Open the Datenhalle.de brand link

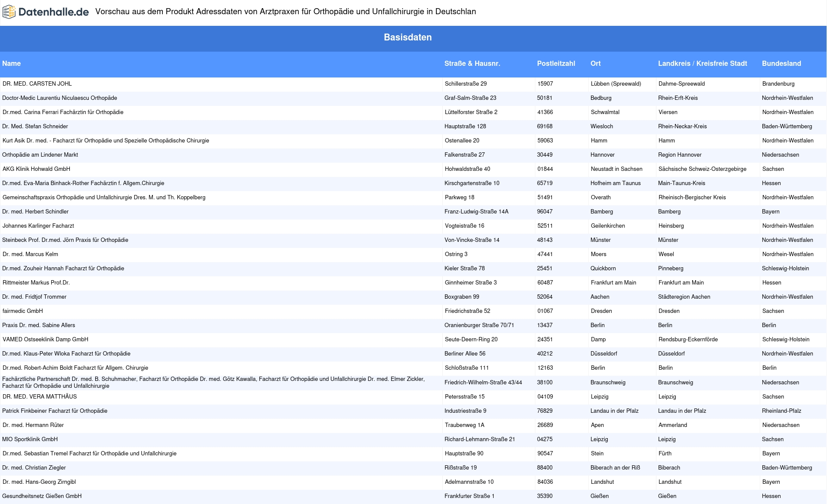[x=53, y=12]
